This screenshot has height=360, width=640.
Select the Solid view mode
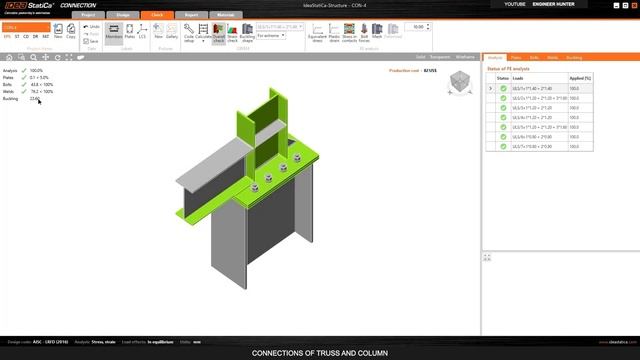click(x=420, y=57)
